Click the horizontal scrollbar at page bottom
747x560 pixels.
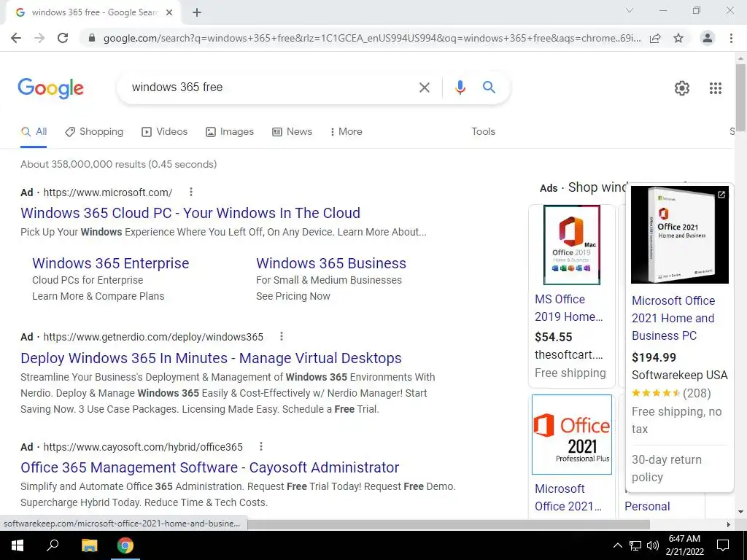[448, 524]
